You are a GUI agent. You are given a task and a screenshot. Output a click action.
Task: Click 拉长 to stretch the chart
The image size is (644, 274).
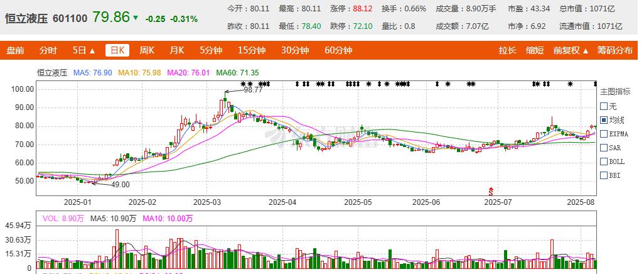(507, 51)
